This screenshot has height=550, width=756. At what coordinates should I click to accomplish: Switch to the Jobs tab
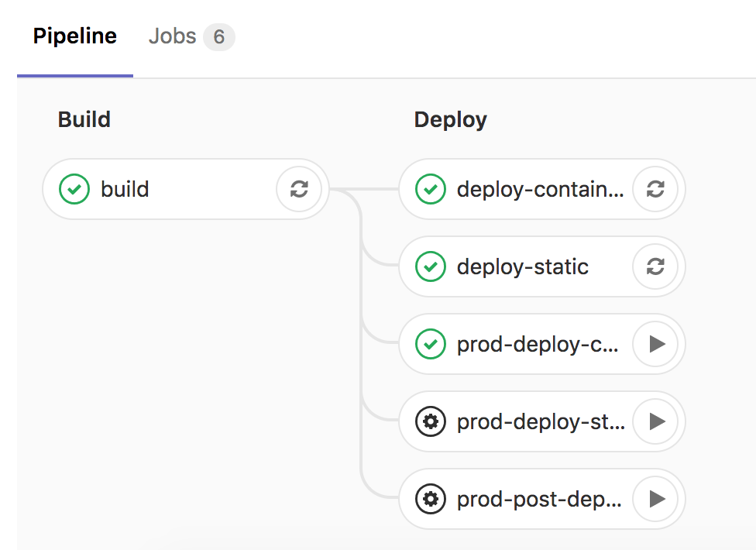click(x=191, y=36)
